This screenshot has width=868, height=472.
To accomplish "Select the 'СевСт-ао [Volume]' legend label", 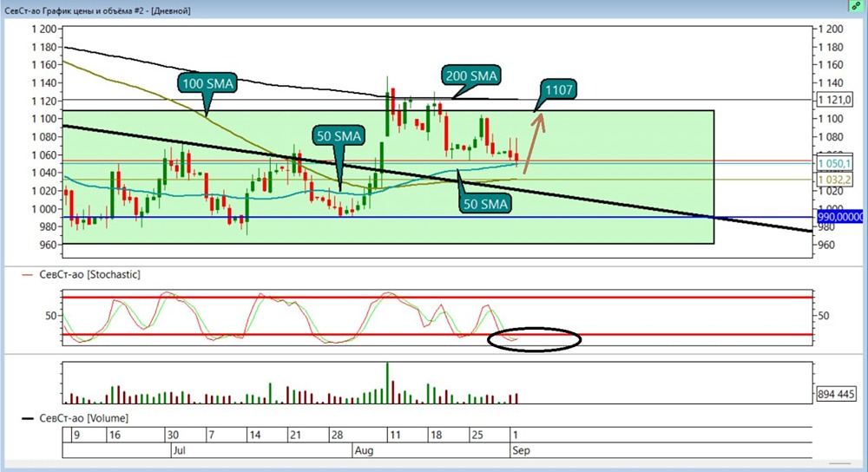I will click(x=83, y=418).
